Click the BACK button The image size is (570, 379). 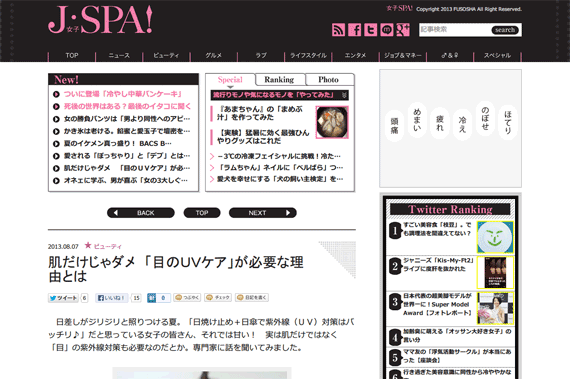click(x=141, y=213)
